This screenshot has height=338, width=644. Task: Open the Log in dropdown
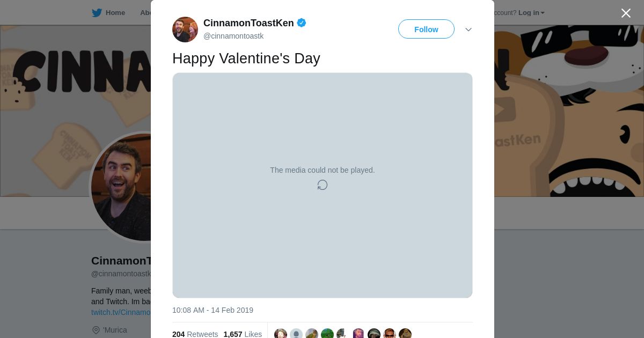(x=531, y=13)
